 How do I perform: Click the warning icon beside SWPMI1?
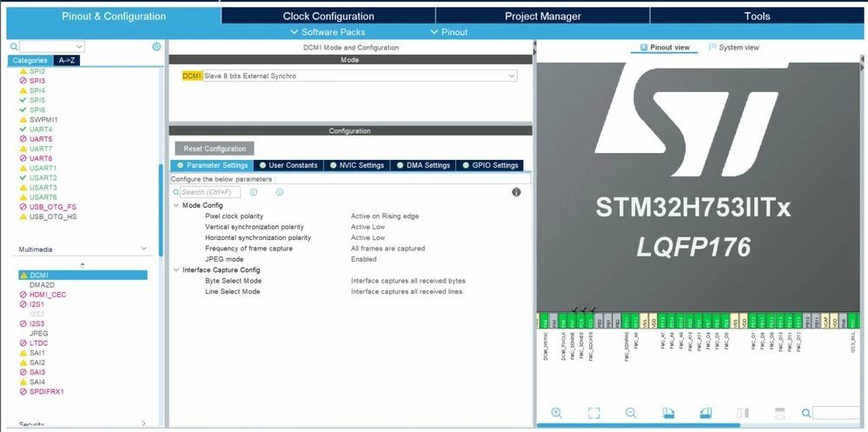tap(23, 120)
